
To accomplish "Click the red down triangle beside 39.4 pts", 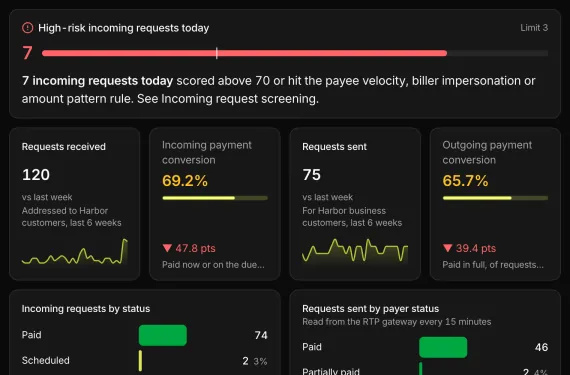I will [447, 248].
